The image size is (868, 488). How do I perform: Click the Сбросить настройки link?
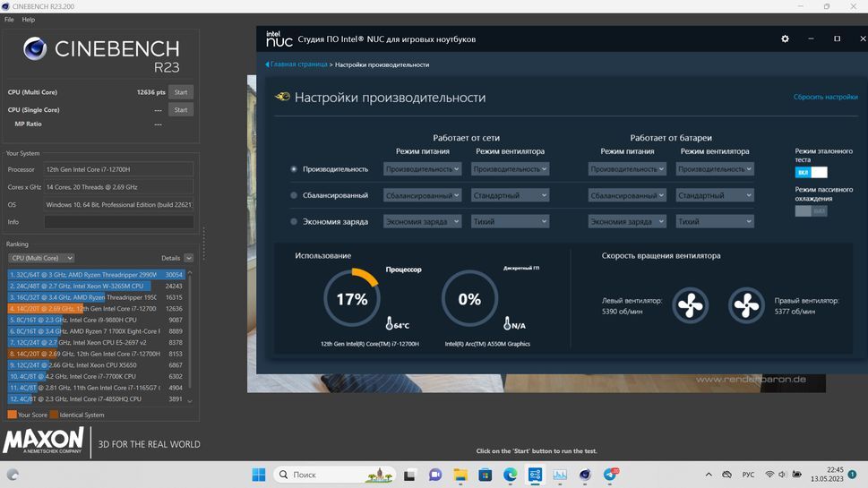(x=825, y=97)
